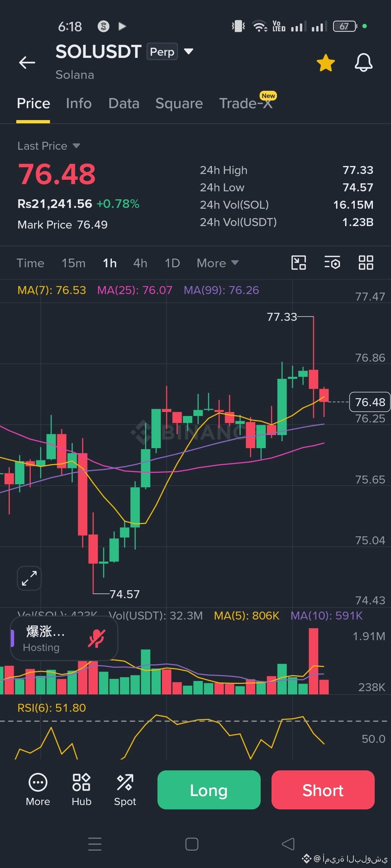This screenshot has width=391, height=868.
Task: Open the chart indicator settings icon
Action: 332,263
